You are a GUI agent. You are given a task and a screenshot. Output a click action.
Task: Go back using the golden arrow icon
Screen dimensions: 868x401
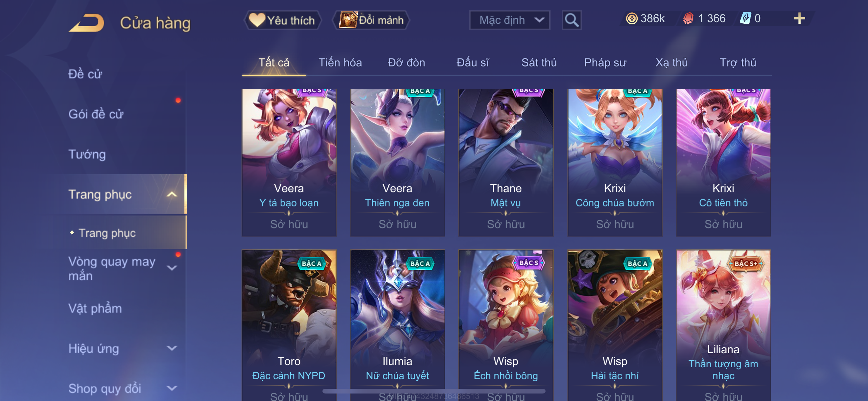86,23
